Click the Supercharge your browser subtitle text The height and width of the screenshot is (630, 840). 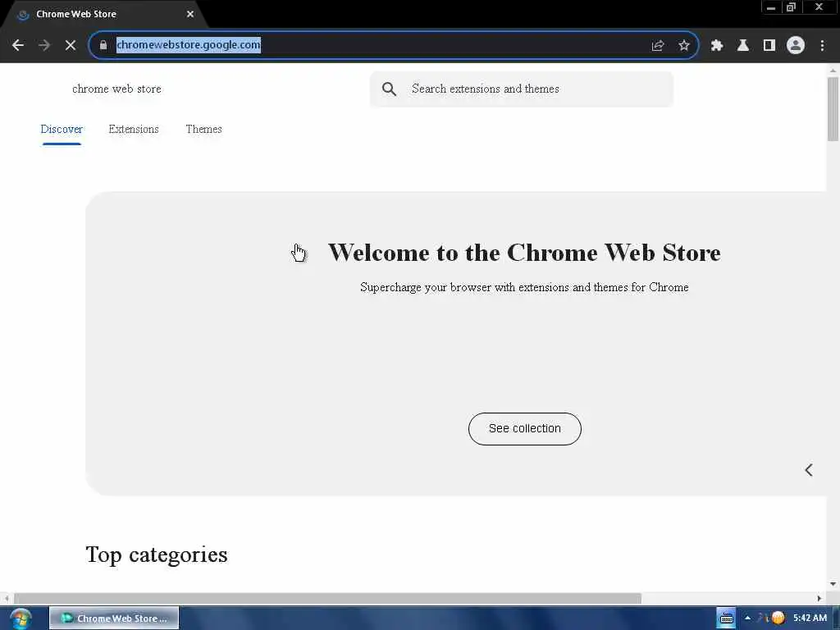click(x=524, y=287)
